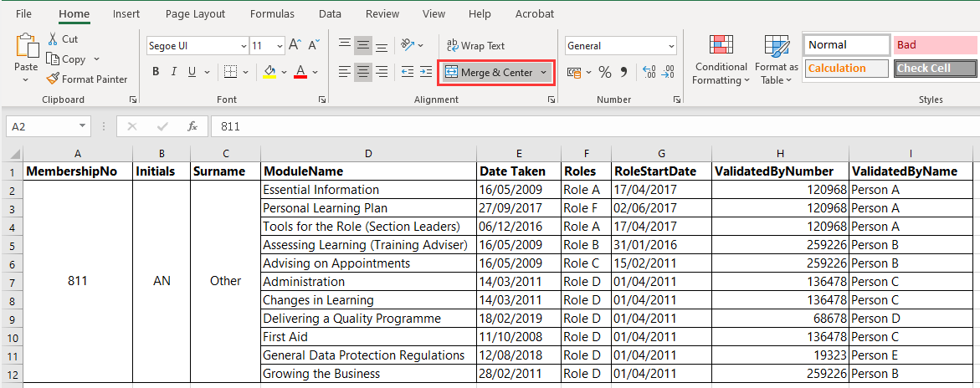980x388 pixels.
Task: Toggle Italic formatting
Action: tap(174, 72)
